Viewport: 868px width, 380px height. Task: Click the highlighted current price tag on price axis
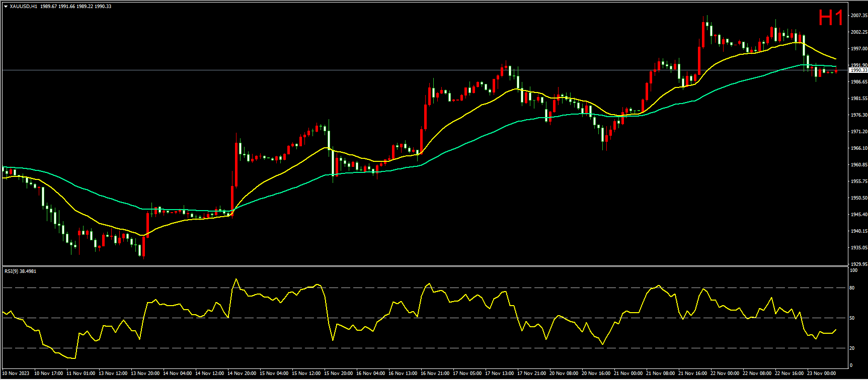coord(858,70)
